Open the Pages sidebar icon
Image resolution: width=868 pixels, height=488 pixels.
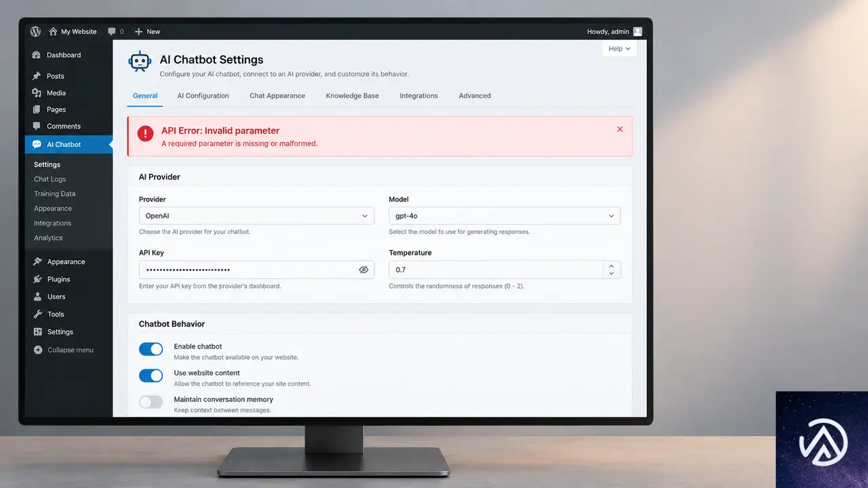(x=37, y=109)
